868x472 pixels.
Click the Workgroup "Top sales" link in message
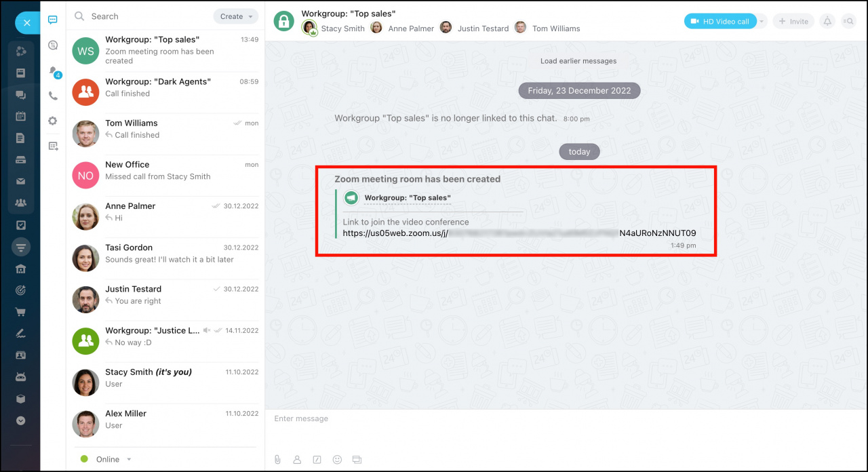click(x=408, y=197)
